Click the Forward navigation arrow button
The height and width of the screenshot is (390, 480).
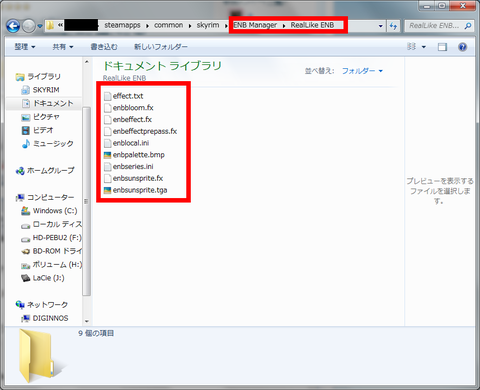coord(29,26)
